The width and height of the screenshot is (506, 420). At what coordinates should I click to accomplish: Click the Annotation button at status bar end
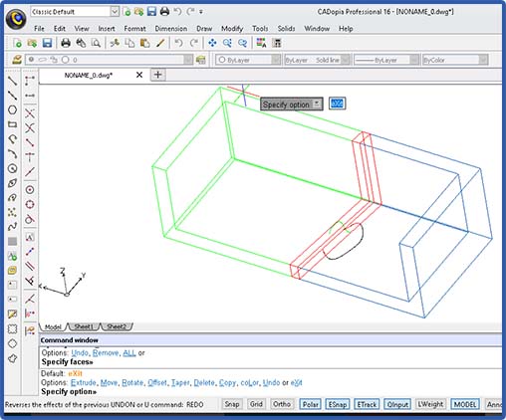(x=494, y=404)
